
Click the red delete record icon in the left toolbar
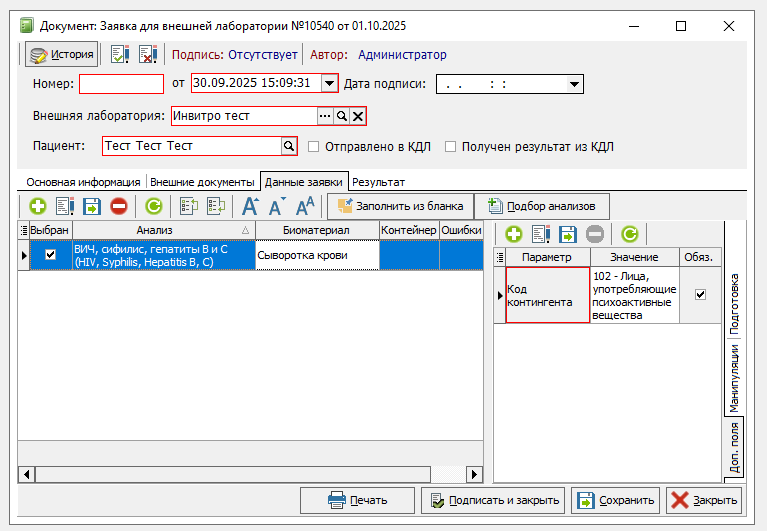click(118, 207)
